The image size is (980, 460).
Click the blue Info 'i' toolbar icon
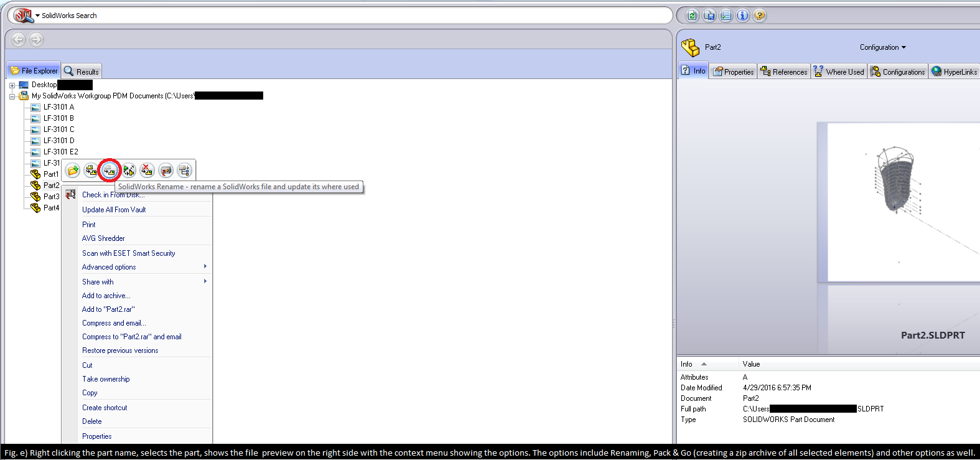(742, 16)
